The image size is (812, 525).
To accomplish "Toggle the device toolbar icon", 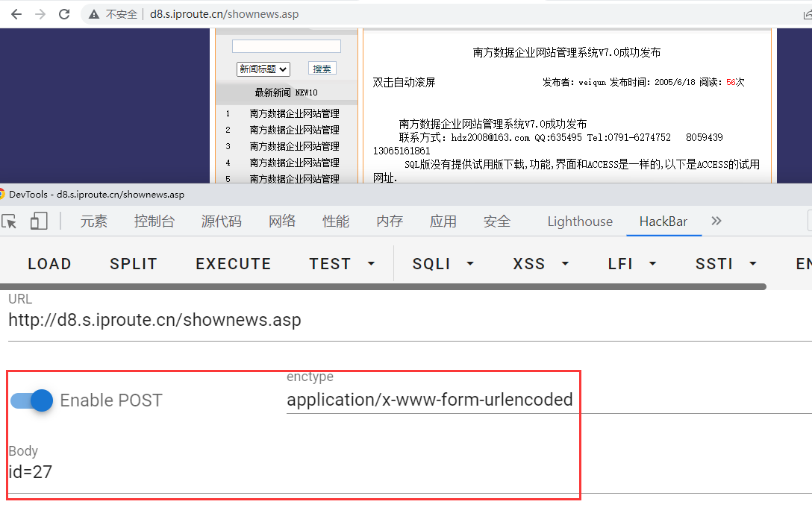I will [x=39, y=221].
